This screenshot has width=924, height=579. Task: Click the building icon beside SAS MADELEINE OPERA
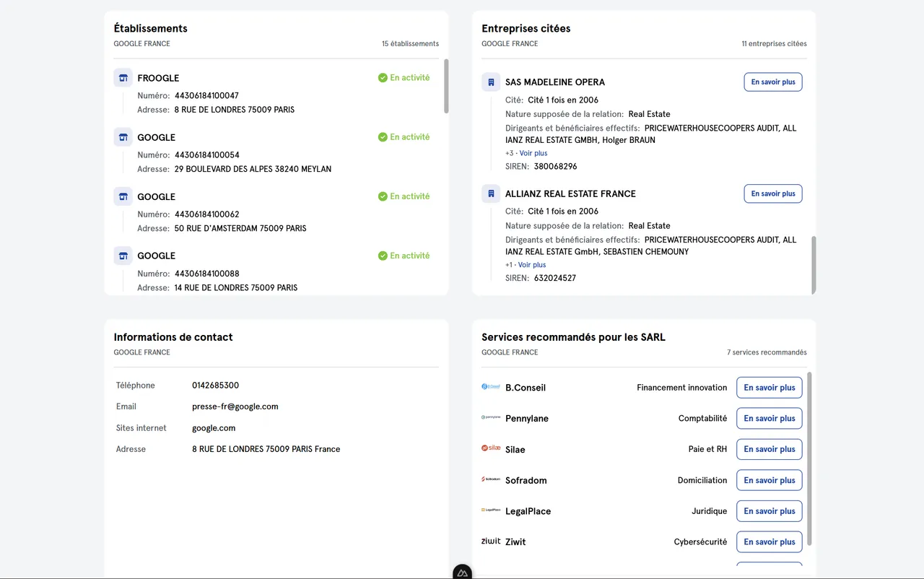tap(491, 82)
